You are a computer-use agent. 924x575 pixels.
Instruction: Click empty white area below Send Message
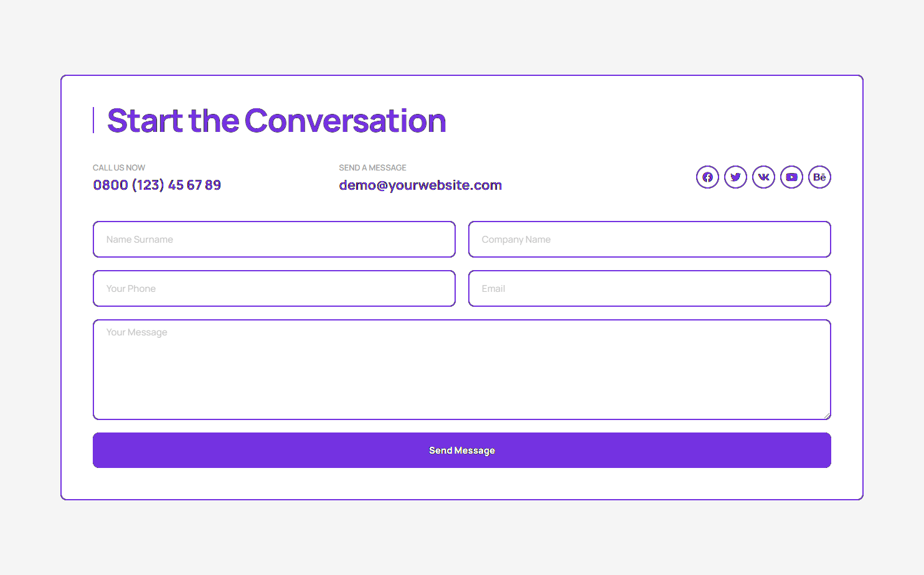coord(461,484)
